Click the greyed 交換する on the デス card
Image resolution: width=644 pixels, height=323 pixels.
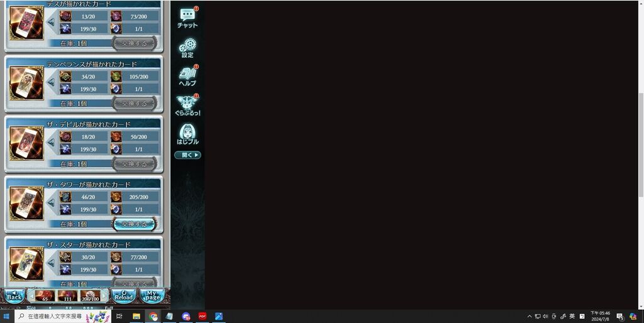135,43
